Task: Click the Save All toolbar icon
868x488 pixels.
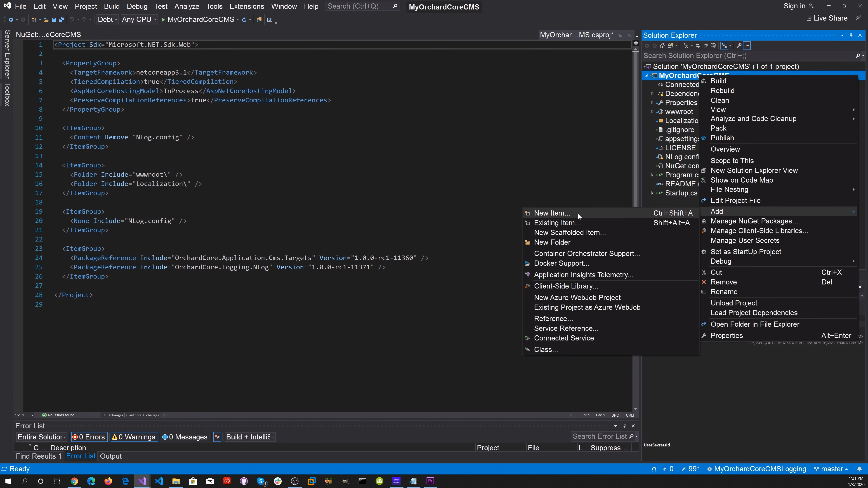Action: (x=61, y=20)
